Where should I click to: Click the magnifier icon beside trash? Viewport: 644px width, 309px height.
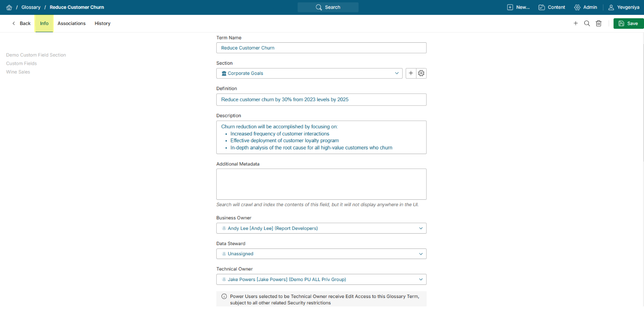[x=587, y=24]
